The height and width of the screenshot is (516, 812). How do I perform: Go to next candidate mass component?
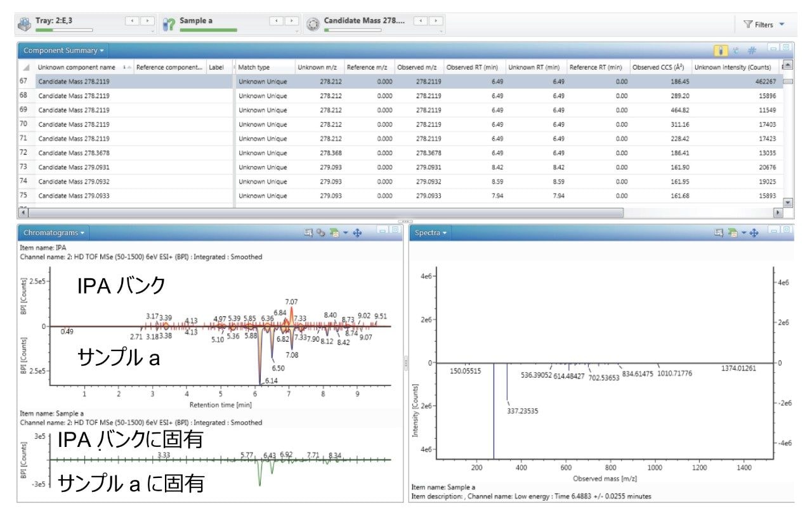tap(435, 21)
